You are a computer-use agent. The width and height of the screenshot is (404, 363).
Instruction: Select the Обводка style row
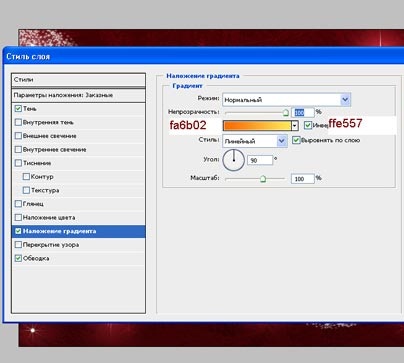(79, 258)
